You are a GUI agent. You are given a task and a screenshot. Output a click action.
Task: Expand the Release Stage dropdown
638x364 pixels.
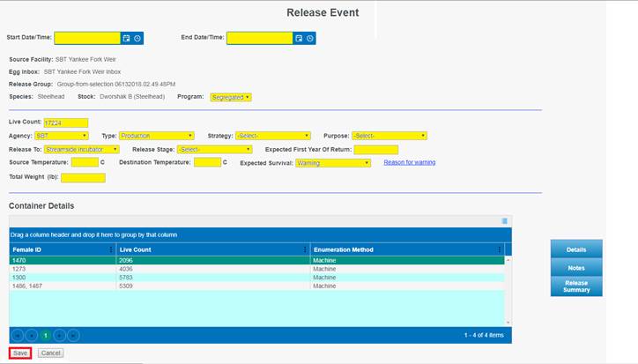214,150
